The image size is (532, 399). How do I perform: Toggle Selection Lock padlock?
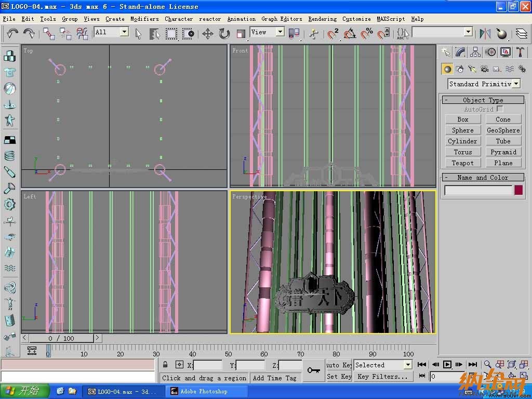(x=165, y=365)
